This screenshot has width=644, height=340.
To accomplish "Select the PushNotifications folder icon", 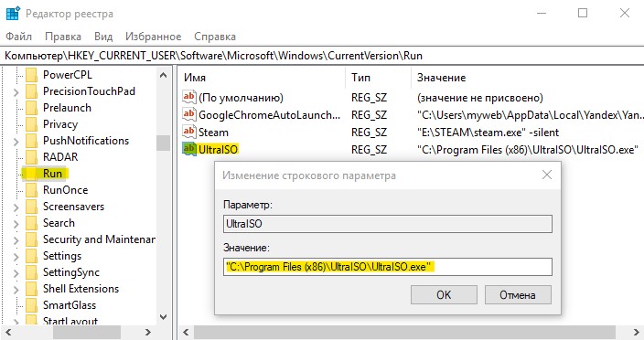I will tap(31, 141).
